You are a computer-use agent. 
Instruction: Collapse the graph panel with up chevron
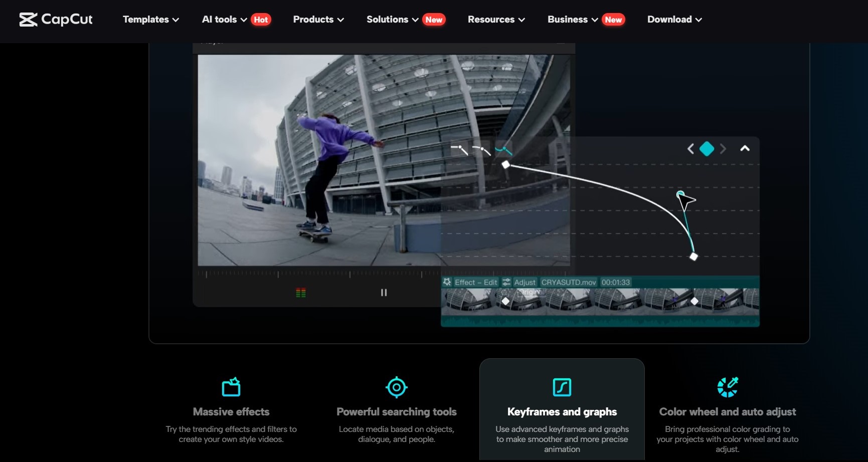(745, 148)
